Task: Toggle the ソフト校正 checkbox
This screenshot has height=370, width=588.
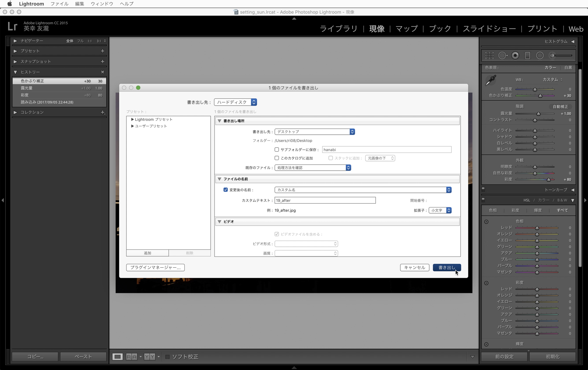Action: pos(167,357)
